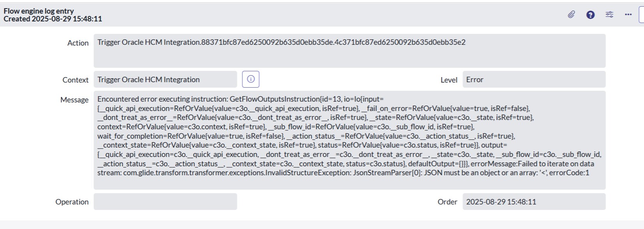
Task: Click the Message field label
Action: pos(74,100)
